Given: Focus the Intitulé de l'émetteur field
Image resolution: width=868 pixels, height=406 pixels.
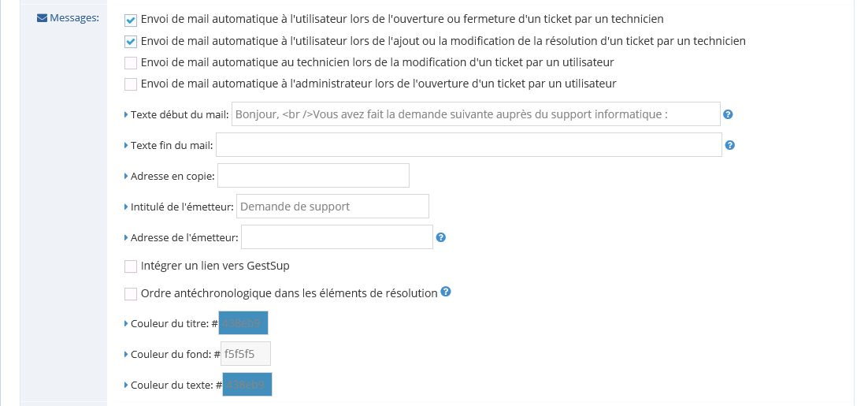Looking at the screenshot, I should click(332, 206).
